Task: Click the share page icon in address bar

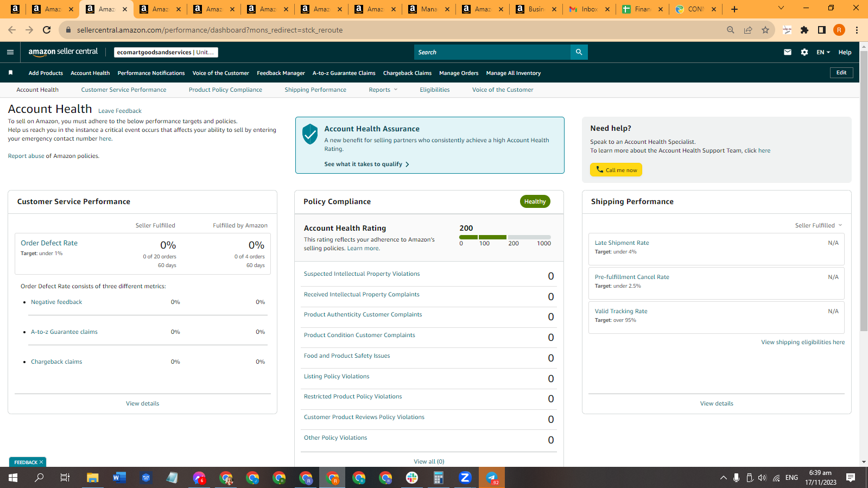Action: click(x=748, y=30)
